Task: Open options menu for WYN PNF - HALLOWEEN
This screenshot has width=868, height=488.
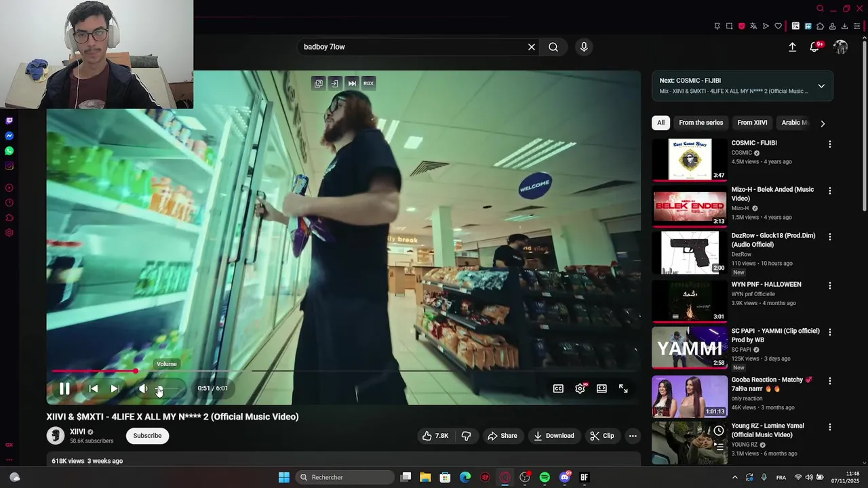Action: point(830,285)
